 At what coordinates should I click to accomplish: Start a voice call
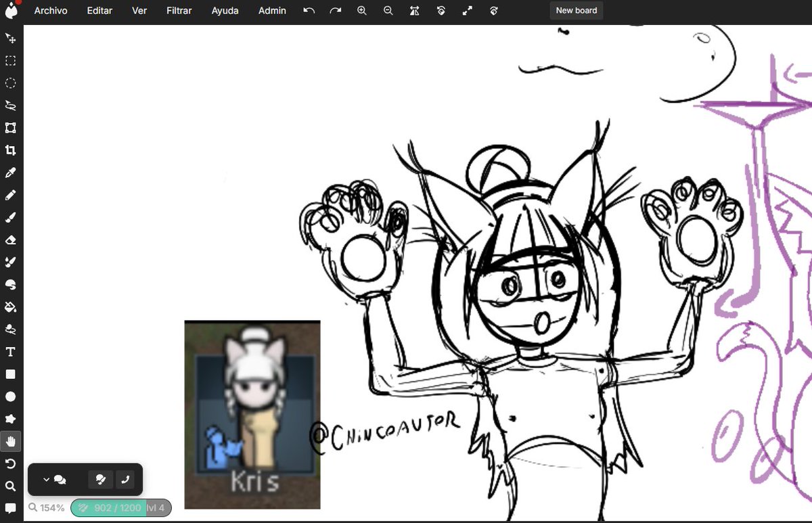pyautogui.click(x=125, y=480)
